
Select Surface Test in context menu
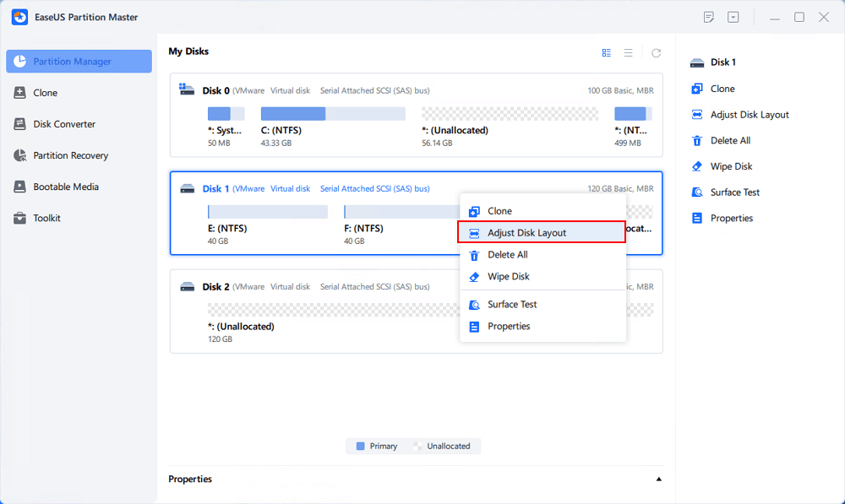(512, 304)
